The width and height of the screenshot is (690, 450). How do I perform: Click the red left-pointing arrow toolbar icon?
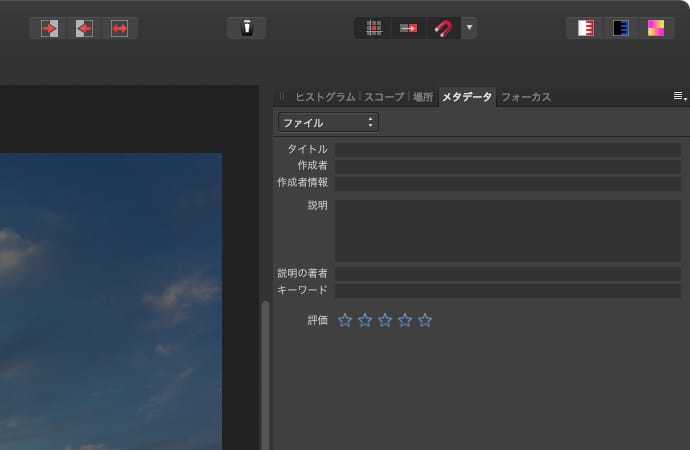tap(84, 28)
